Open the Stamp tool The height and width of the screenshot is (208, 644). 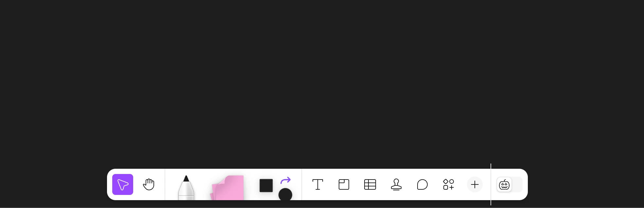click(x=396, y=184)
